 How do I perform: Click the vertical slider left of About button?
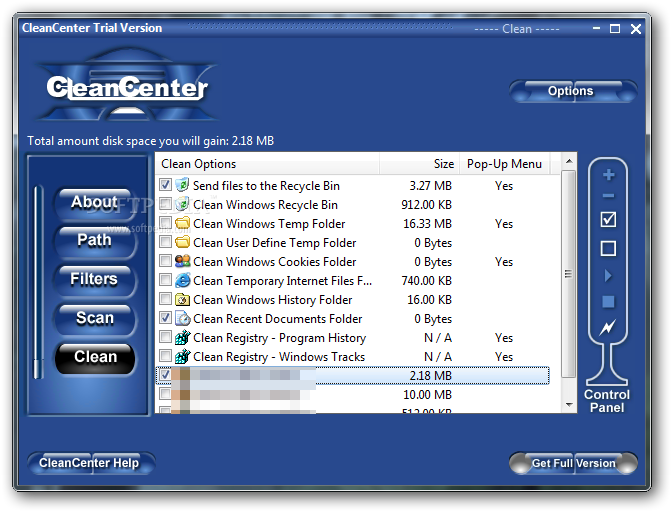click(39, 283)
